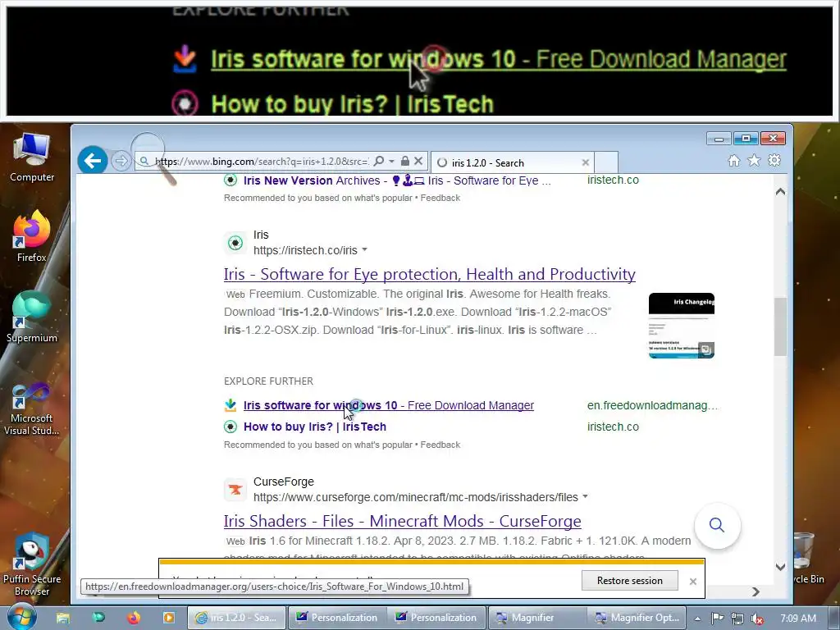Click the 7:09 AM taskbar clock
The width and height of the screenshot is (840, 630).
pos(797,619)
